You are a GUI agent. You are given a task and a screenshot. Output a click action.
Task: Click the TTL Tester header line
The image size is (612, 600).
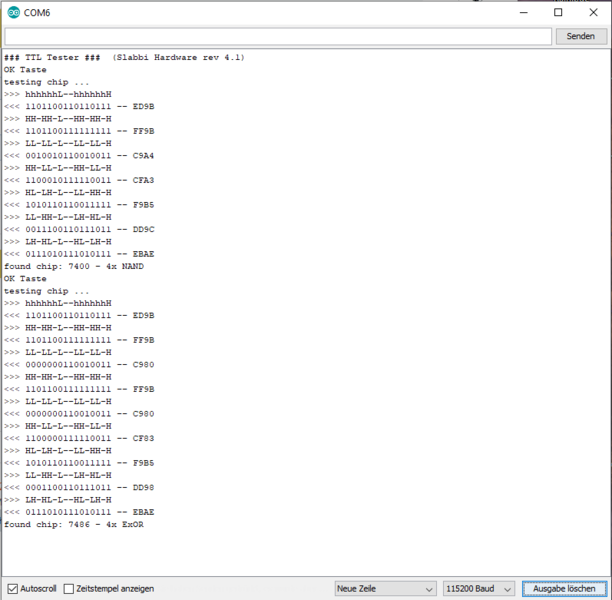[x=124, y=57]
